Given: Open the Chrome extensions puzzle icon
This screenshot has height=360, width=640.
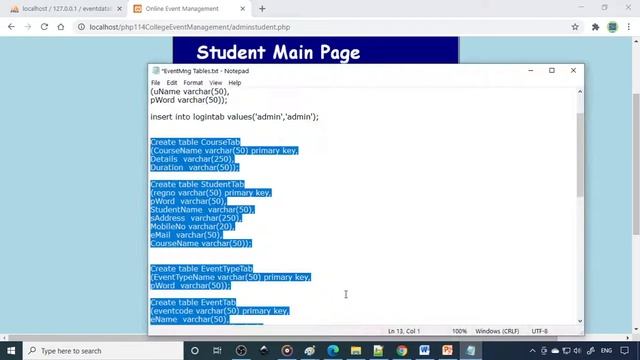Looking at the screenshot, I should (596, 27).
